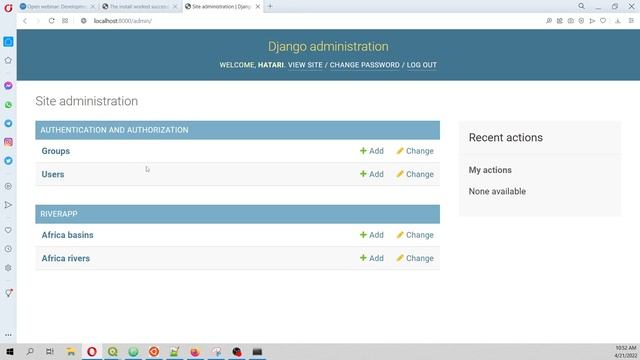640x360 pixels.
Task: Open Windows taskbar search
Action: click(x=30, y=351)
